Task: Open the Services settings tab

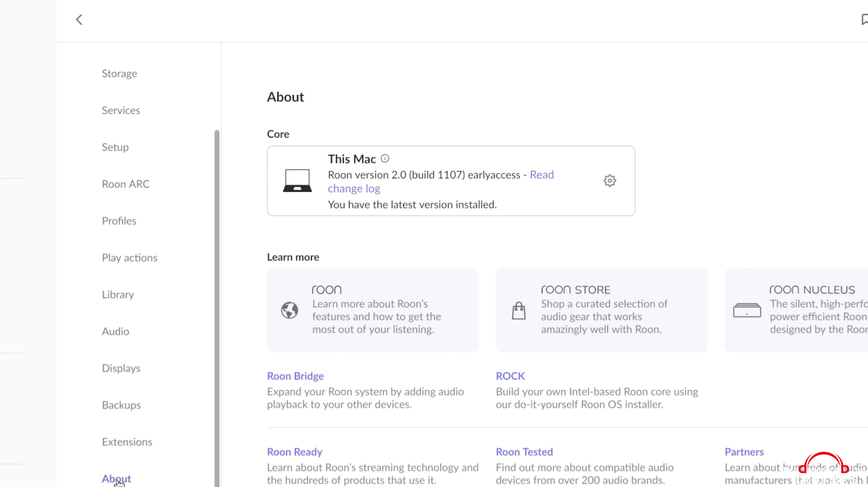Action: pos(121,111)
